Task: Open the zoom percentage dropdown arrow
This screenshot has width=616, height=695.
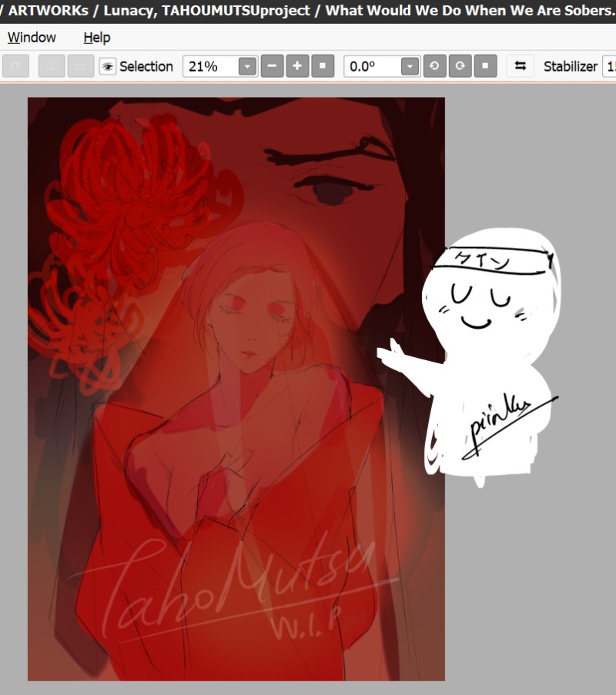Action: (247, 66)
